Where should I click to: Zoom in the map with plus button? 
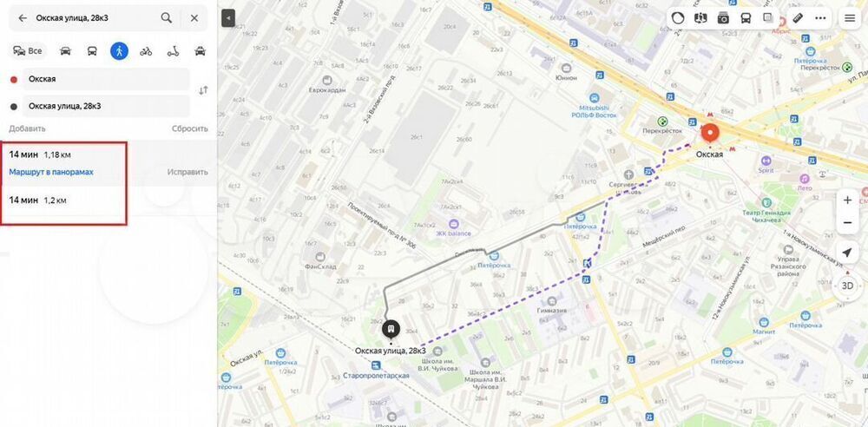click(x=847, y=200)
